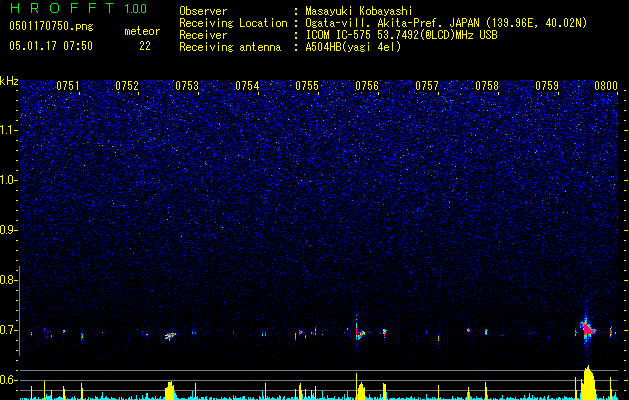Click the Receiving Location label
This screenshot has width=629, height=400.
pyautogui.click(x=233, y=23)
